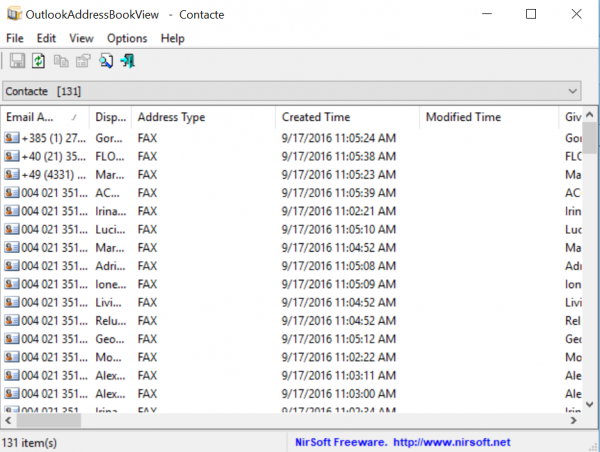Viewport: 600px width, 452px height.
Task: Click the Copy Selected Items icon
Action: tap(58, 62)
